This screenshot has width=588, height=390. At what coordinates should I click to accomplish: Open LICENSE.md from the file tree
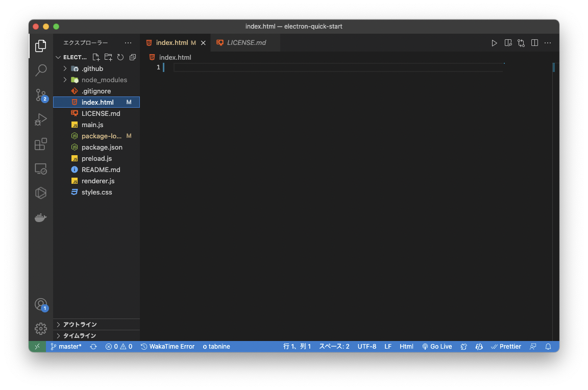tap(97, 114)
